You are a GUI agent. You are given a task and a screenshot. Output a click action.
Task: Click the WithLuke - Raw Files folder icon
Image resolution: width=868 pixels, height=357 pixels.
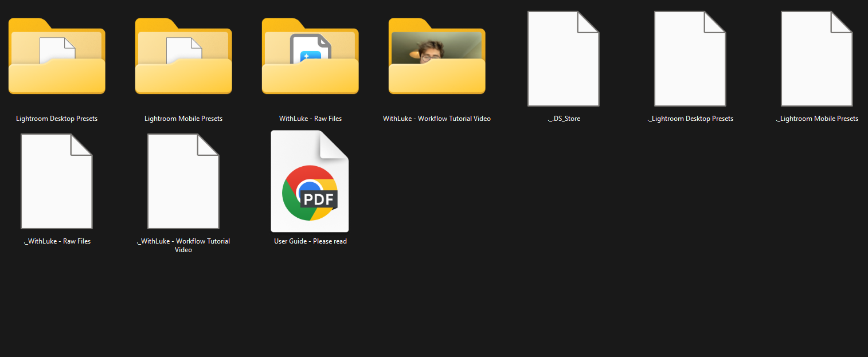pyautogui.click(x=310, y=57)
